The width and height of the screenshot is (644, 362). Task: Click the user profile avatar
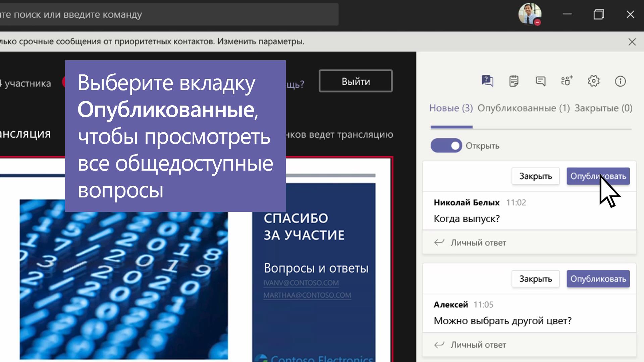(530, 14)
